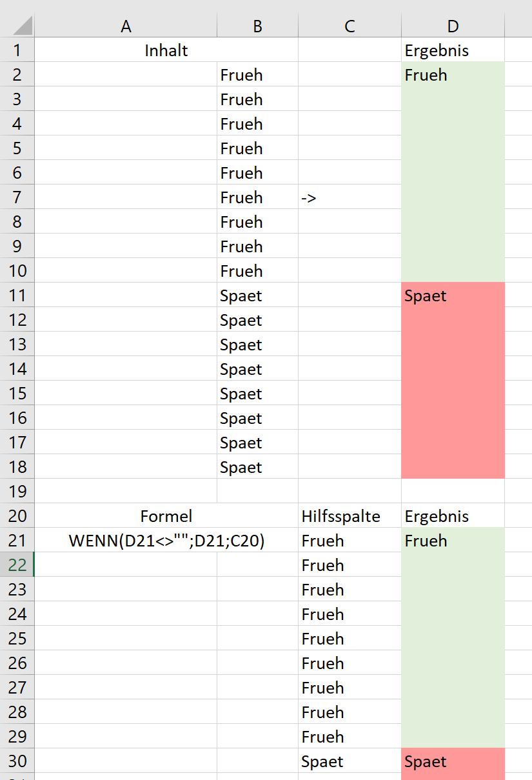Click Spaet cell in B18

tap(257, 467)
